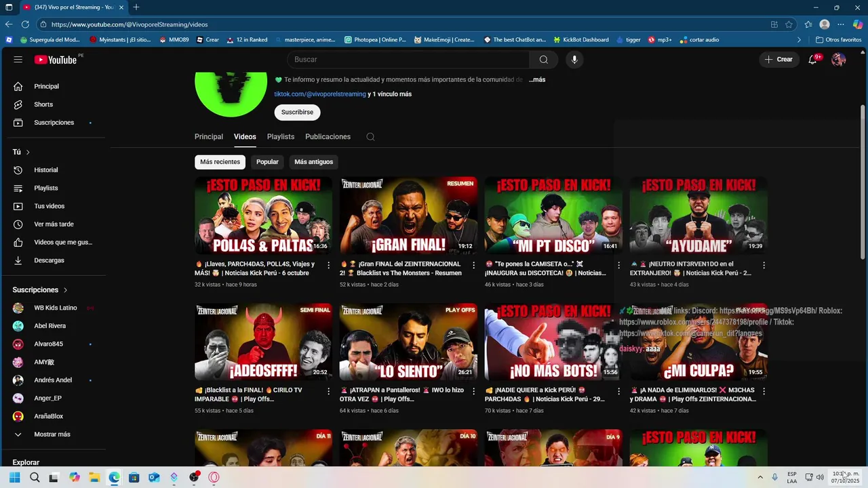Expand Mostrar más subscriptions
The height and width of the screenshot is (488, 868).
53,434
